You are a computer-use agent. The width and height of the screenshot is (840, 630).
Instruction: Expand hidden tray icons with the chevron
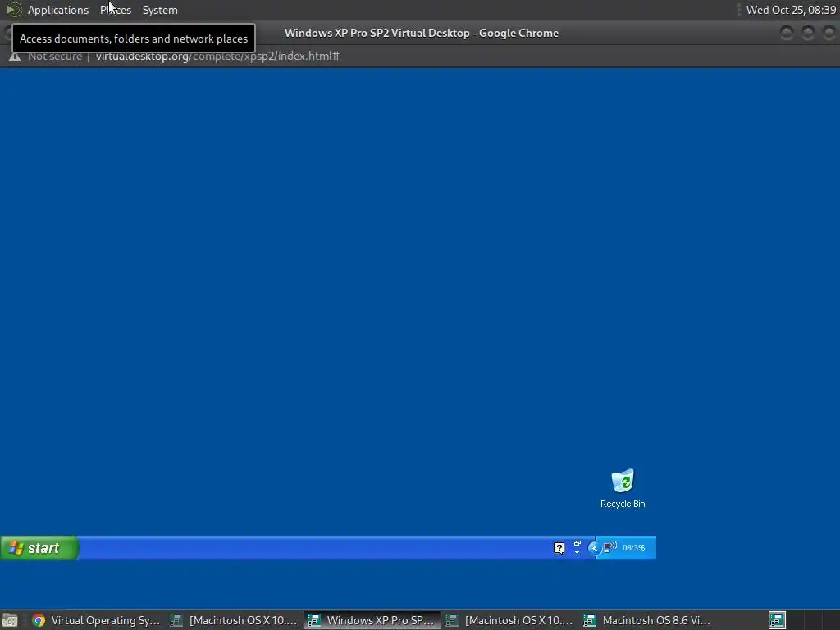coord(594,547)
